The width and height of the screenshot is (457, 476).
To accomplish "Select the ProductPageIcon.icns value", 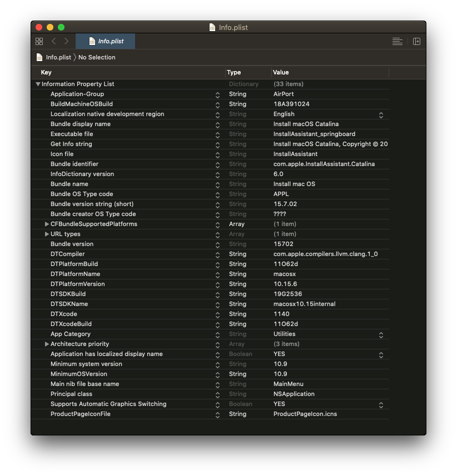I will pyautogui.click(x=305, y=414).
